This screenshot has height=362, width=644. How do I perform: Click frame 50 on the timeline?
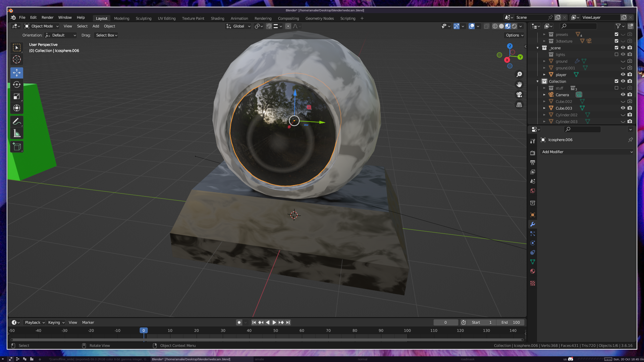(x=275, y=330)
